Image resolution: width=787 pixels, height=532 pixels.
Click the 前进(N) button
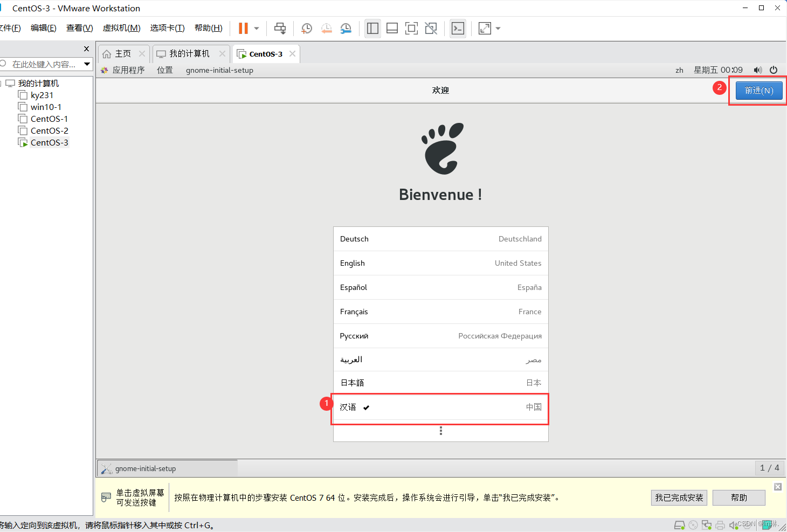[759, 91]
